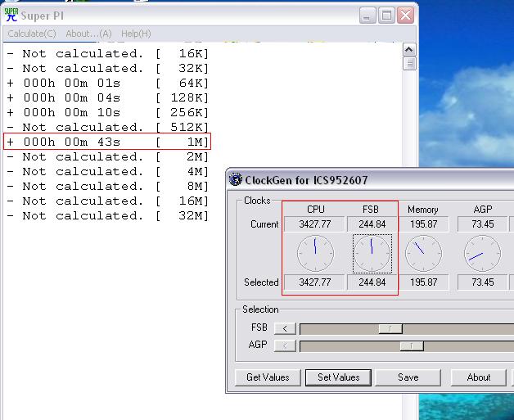Image resolution: width=514 pixels, height=420 pixels.
Task: Click the 'Not calculated. [8M]' row
Action: click(x=107, y=186)
